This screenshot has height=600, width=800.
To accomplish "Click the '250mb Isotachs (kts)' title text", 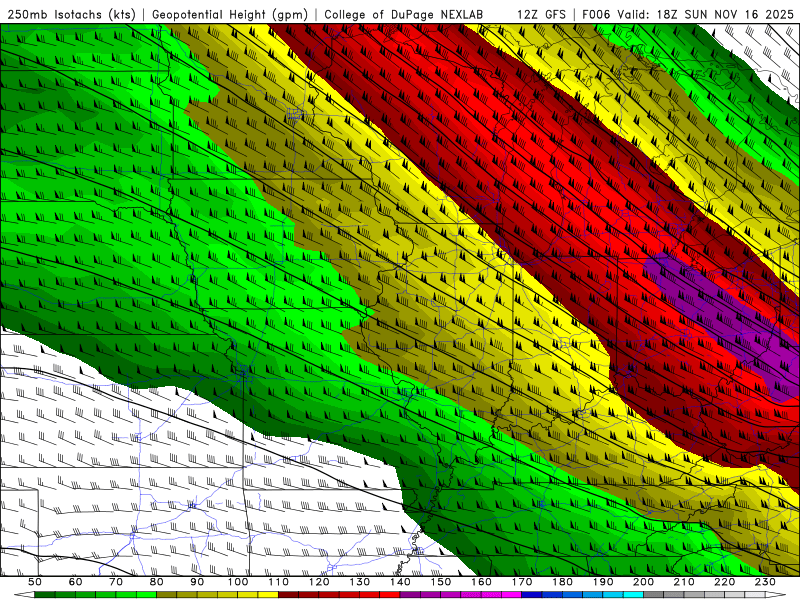I will tap(72, 14).
